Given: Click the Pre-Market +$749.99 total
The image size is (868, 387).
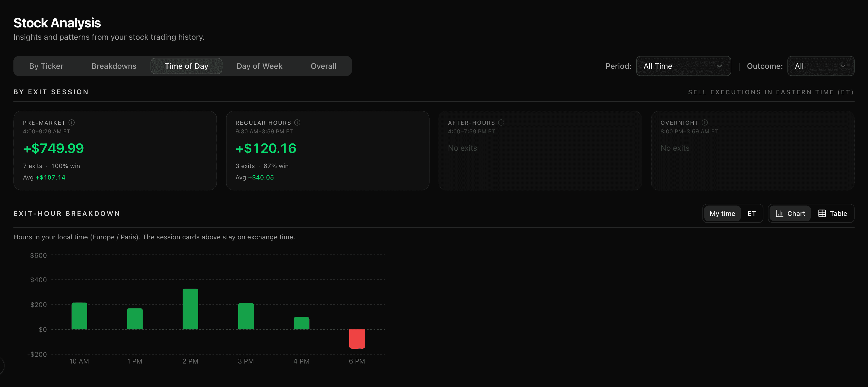Looking at the screenshot, I should click(53, 148).
